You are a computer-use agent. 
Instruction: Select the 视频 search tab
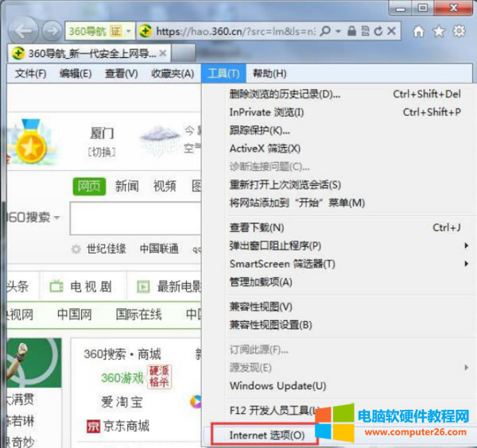[165, 187]
